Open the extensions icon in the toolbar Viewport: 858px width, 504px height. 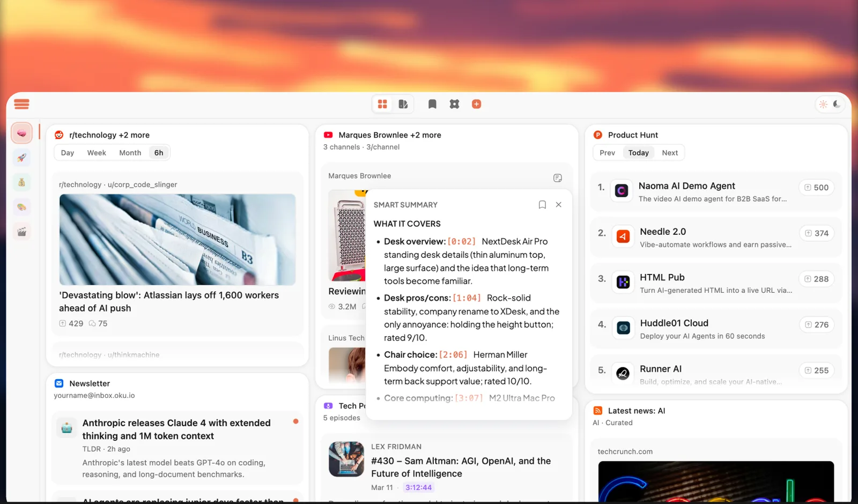coord(454,103)
